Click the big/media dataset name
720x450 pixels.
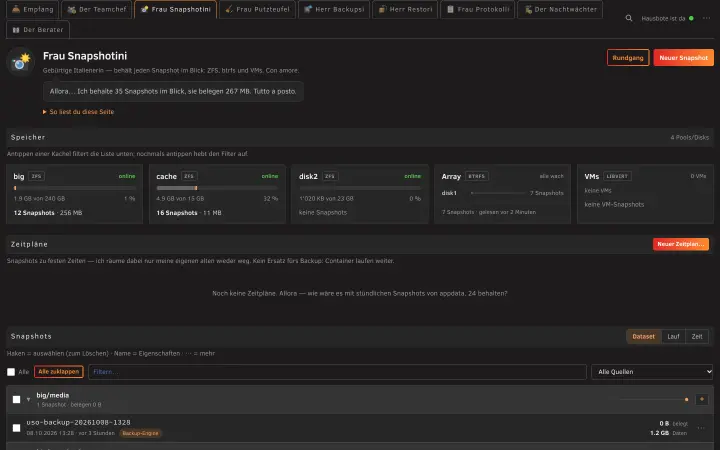[x=53, y=395]
